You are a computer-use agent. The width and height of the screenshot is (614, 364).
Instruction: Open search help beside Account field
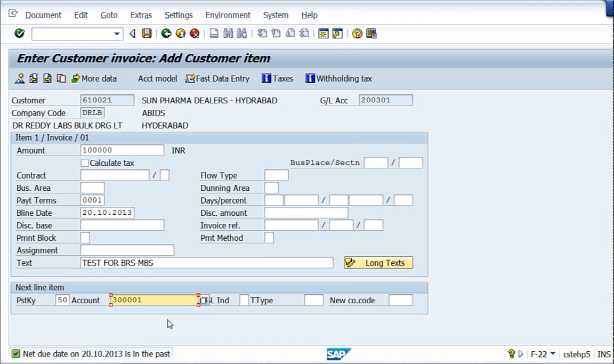204,300
